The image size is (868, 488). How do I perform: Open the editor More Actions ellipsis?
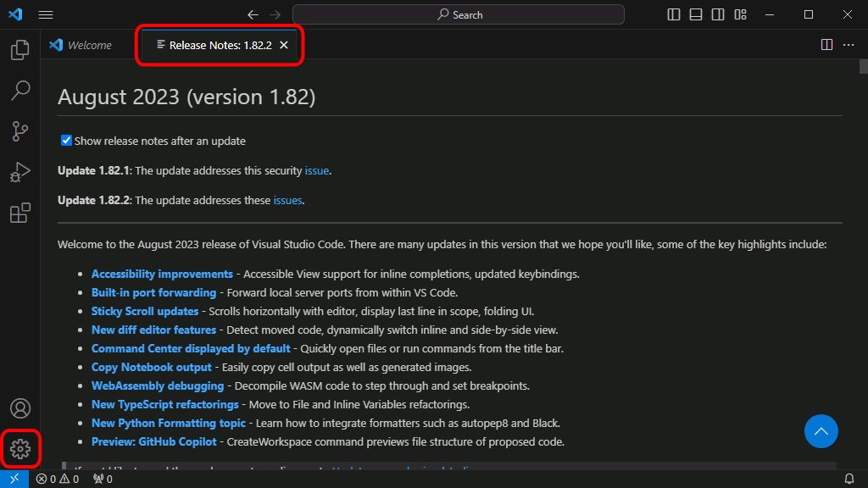tap(849, 45)
